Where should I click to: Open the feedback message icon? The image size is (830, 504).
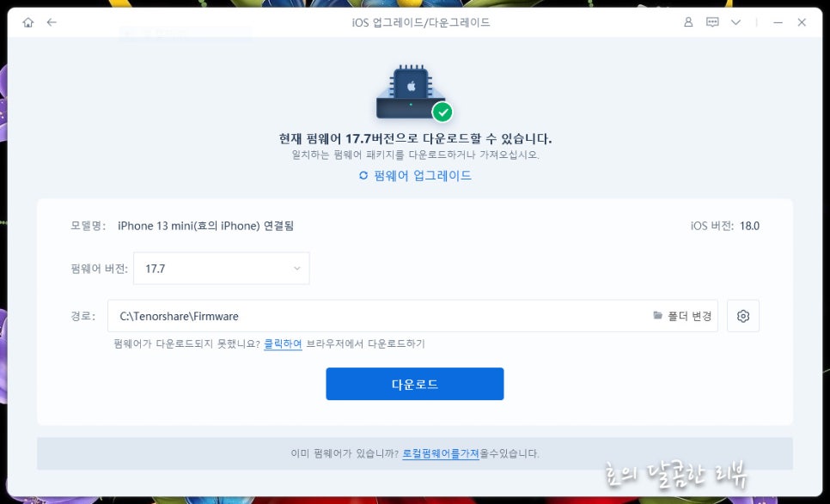tap(712, 22)
